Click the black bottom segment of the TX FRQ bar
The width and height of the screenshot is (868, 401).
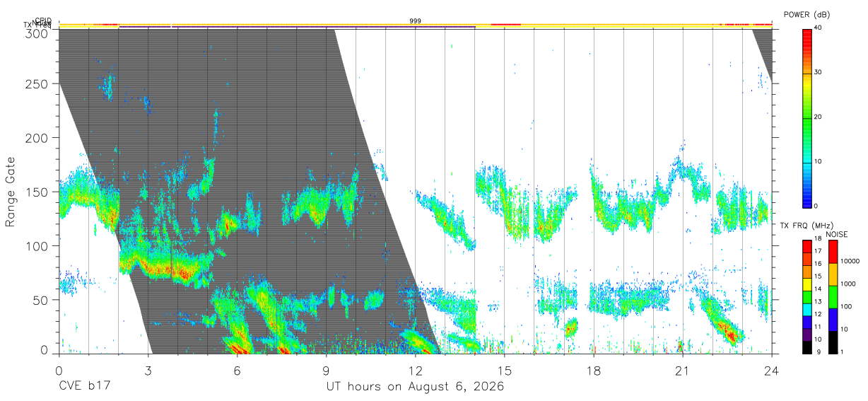click(807, 347)
